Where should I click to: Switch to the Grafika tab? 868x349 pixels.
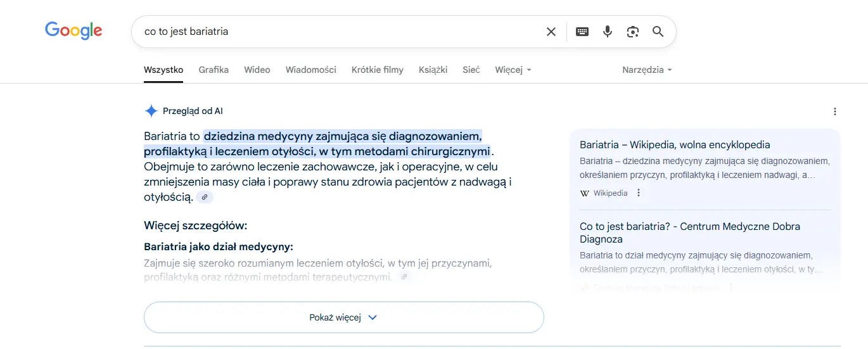pyautogui.click(x=214, y=70)
